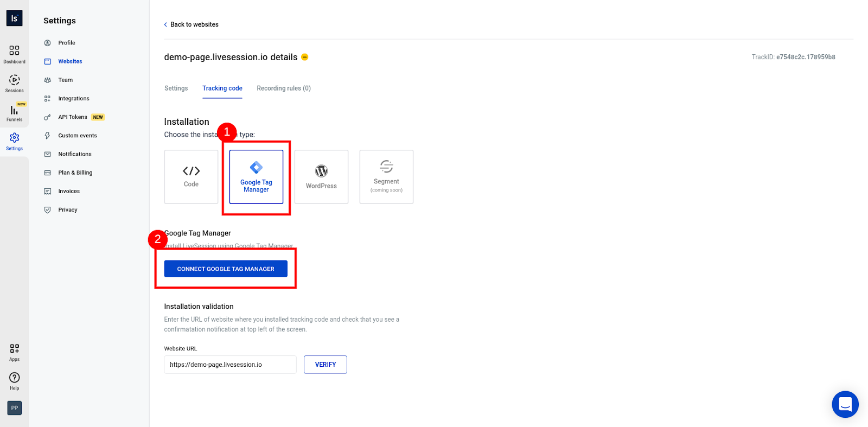Click the yellow status badge beside details heading
The height and width of the screenshot is (427, 868).
[x=305, y=57]
